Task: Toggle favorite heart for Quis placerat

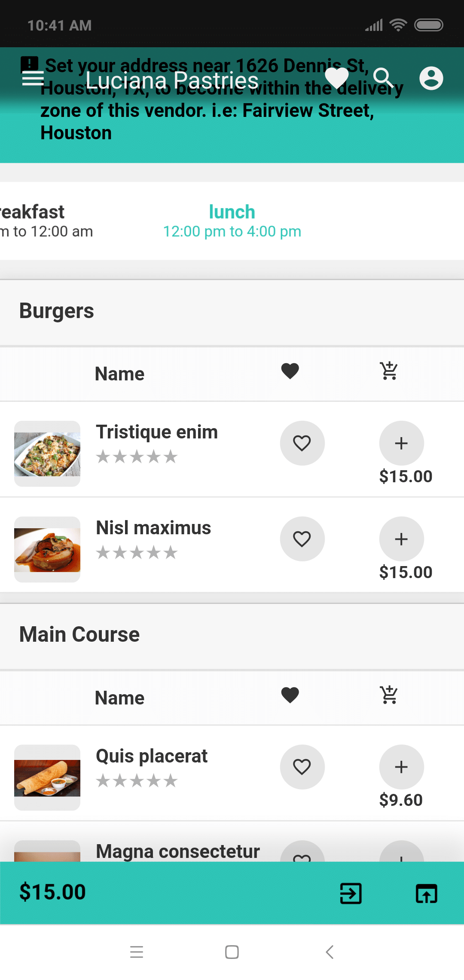Action: [x=302, y=767]
